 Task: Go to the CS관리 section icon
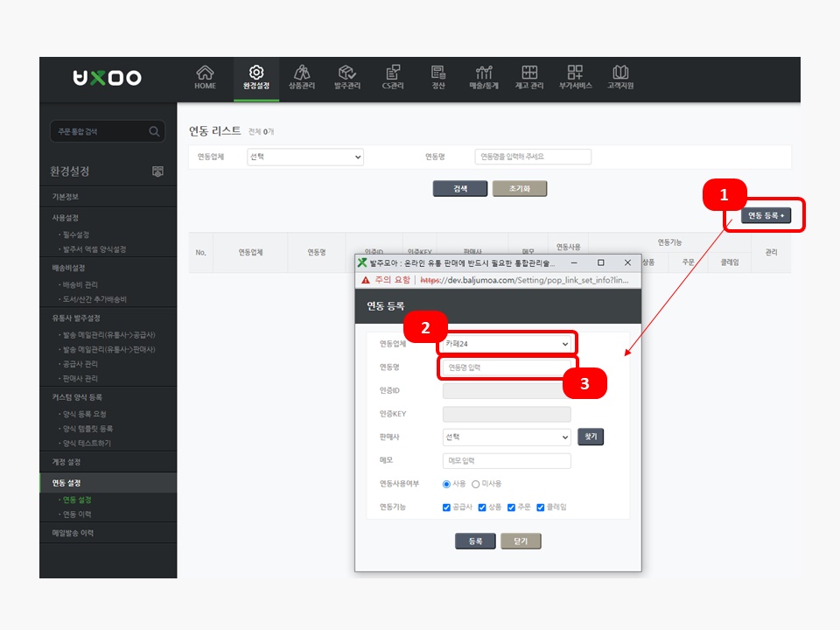(x=393, y=73)
